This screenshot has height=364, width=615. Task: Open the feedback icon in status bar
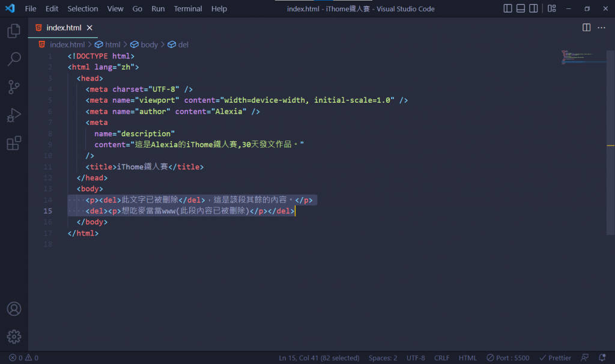pos(584,358)
